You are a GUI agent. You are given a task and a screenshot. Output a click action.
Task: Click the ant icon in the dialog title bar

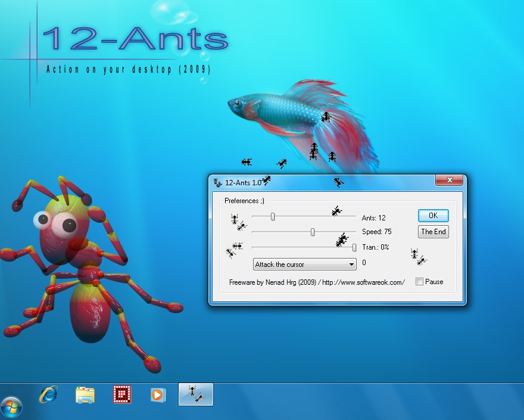[x=218, y=182]
